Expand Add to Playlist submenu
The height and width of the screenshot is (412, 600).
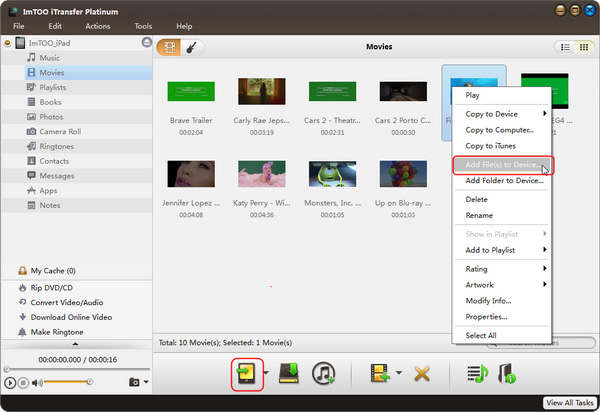pyautogui.click(x=501, y=250)
